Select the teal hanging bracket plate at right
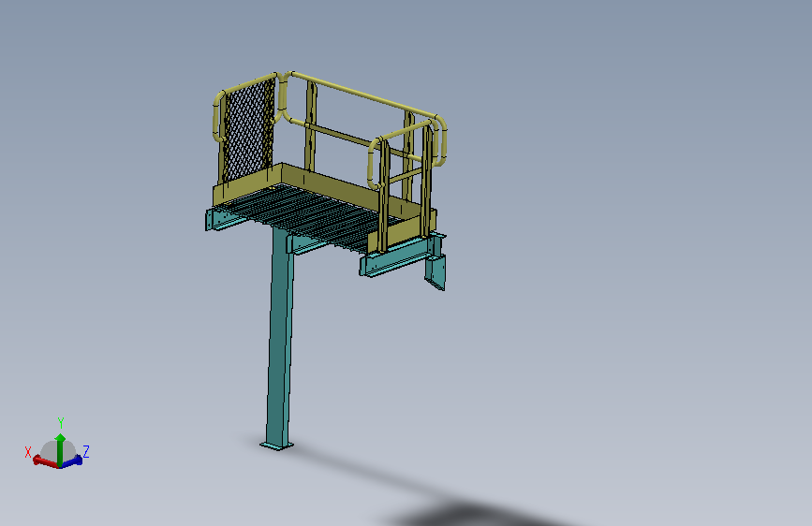The image size is (812, 526). point(436,270)
